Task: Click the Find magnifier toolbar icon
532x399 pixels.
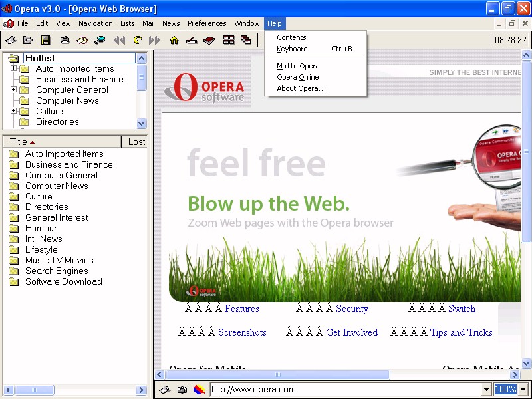Action: [100, 40]
